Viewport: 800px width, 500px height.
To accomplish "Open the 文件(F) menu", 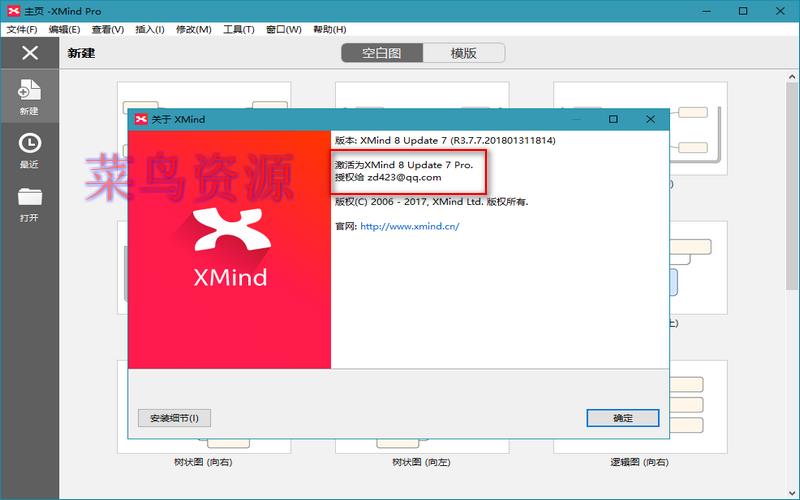I will pos(22,29).
